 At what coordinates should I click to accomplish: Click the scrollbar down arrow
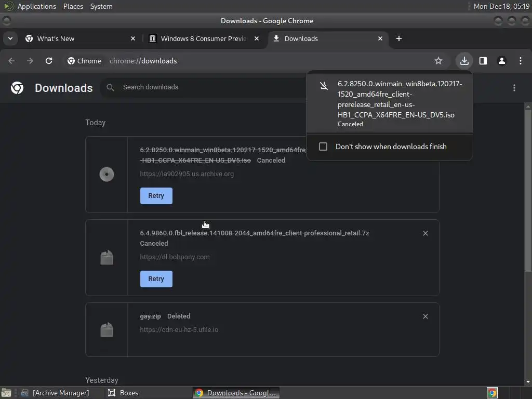pos(528,382)
